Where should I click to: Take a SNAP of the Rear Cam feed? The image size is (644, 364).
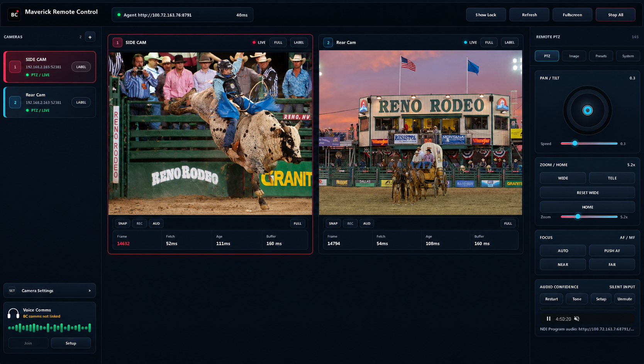333,223
